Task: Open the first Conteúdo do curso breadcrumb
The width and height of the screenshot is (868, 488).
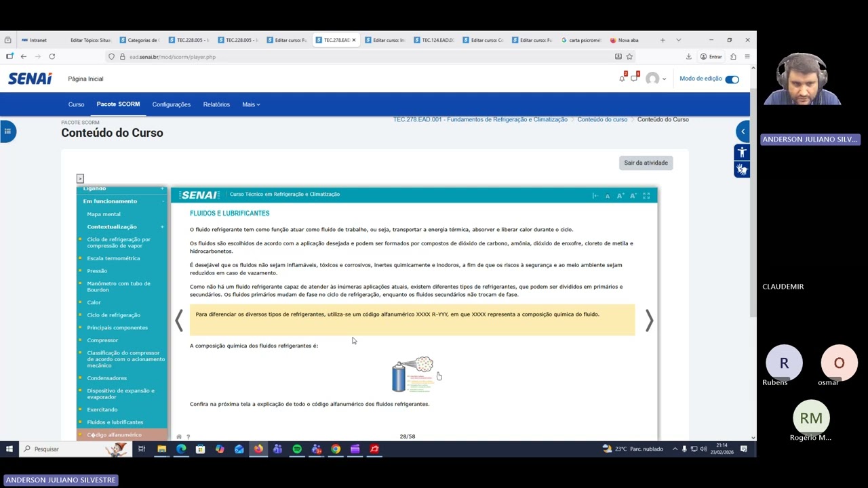Action: (x=602, y=119)
